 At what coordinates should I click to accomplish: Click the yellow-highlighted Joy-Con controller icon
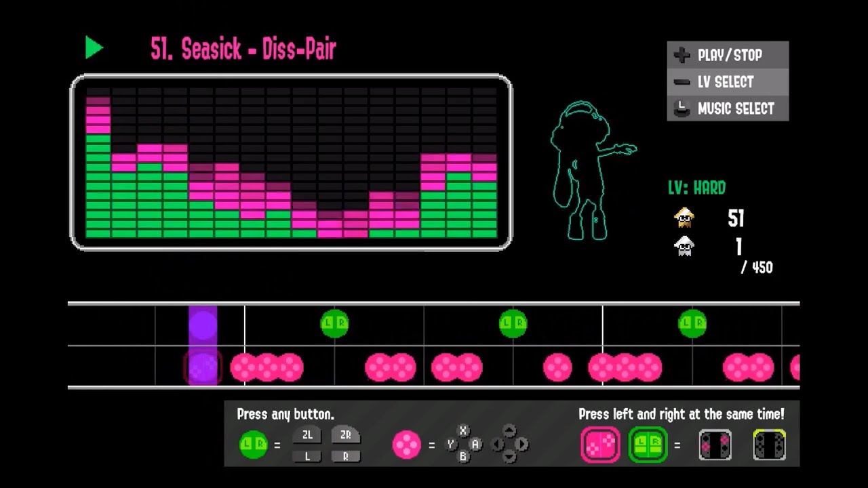(770, 445)
